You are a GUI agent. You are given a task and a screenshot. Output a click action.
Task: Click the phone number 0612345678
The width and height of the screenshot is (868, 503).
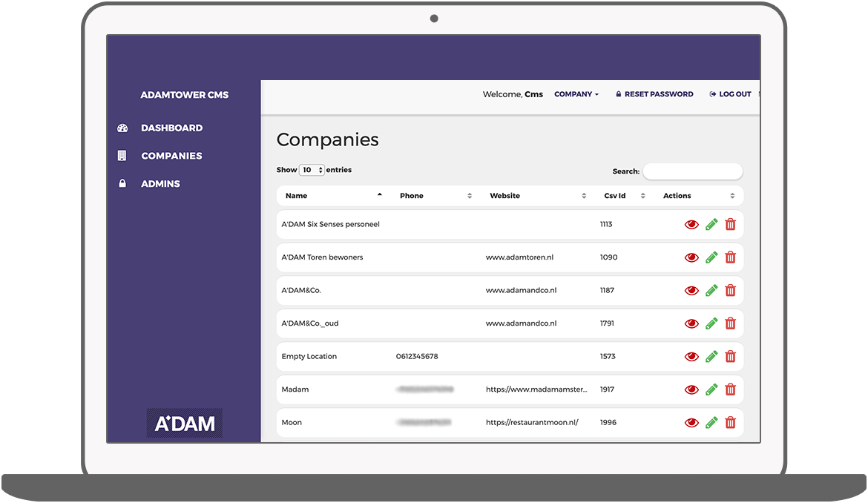pos(417,356)
